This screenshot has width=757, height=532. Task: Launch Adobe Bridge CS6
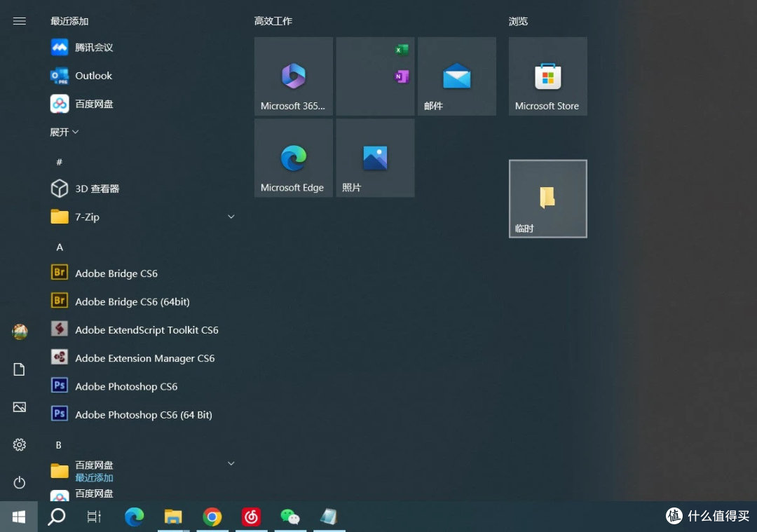142,273
